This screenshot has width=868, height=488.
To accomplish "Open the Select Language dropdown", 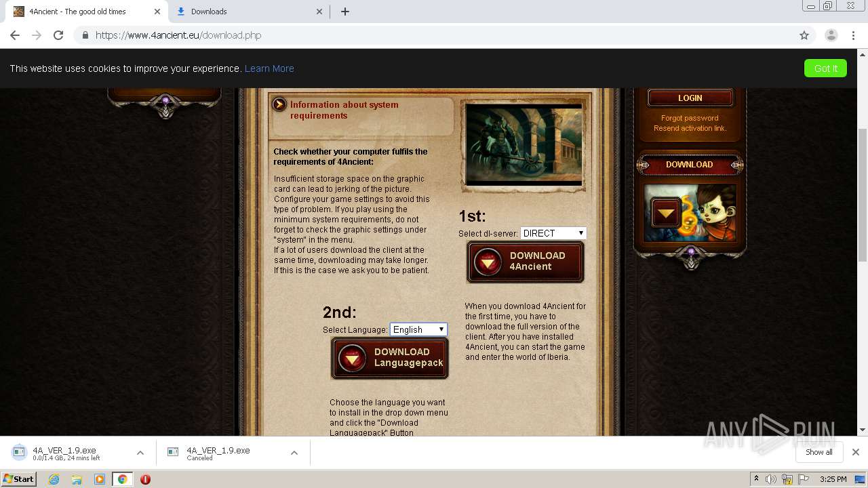I will tap(418, 329).
